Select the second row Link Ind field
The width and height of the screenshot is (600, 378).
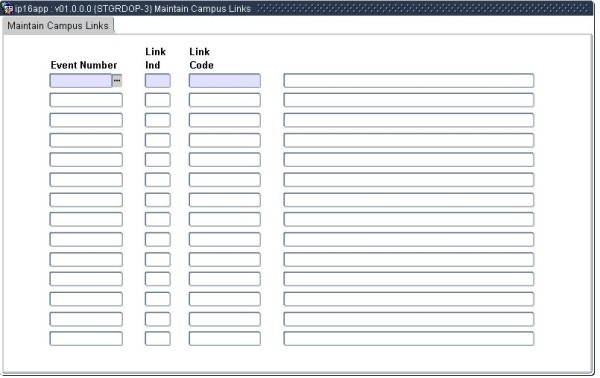pyautogui.click(x=158, y=100)
